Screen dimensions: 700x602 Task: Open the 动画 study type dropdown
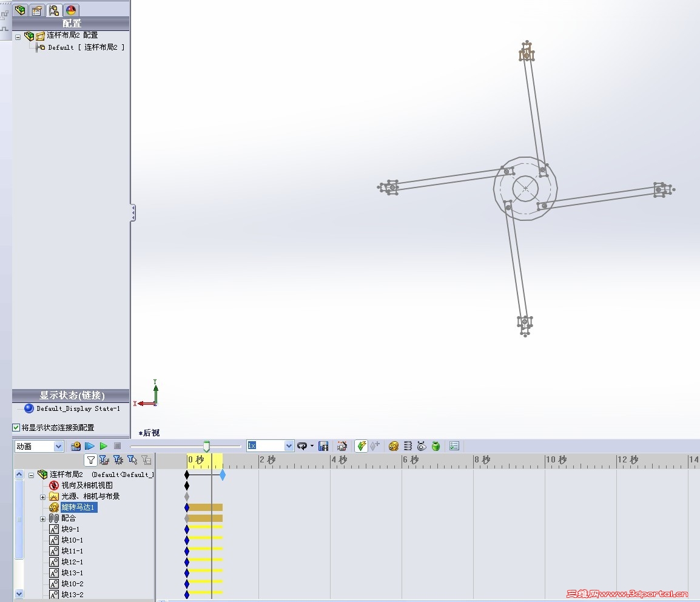[58, 446]
